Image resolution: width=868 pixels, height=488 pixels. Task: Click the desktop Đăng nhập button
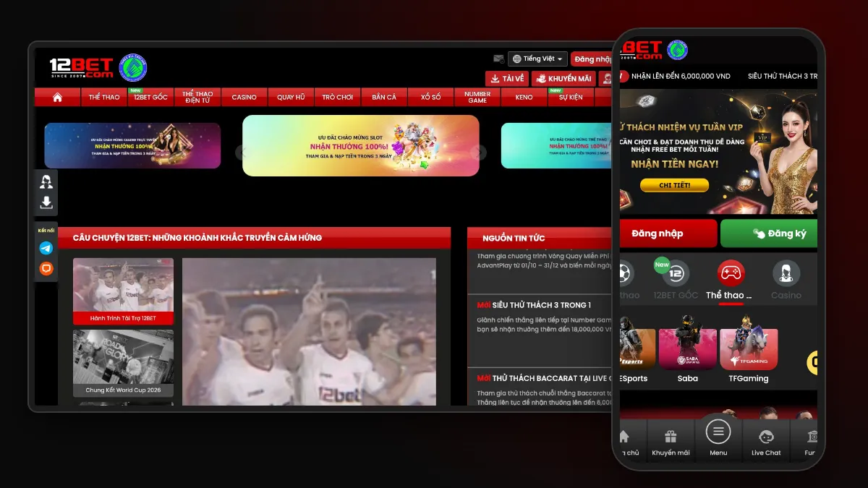pos(593,59)
